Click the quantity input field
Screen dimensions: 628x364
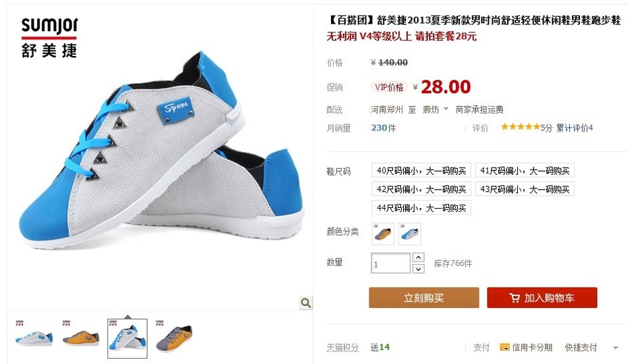click(390, 263)
